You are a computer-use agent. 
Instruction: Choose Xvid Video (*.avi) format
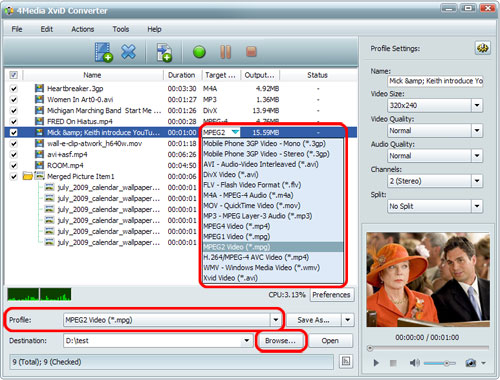[273, 278]
